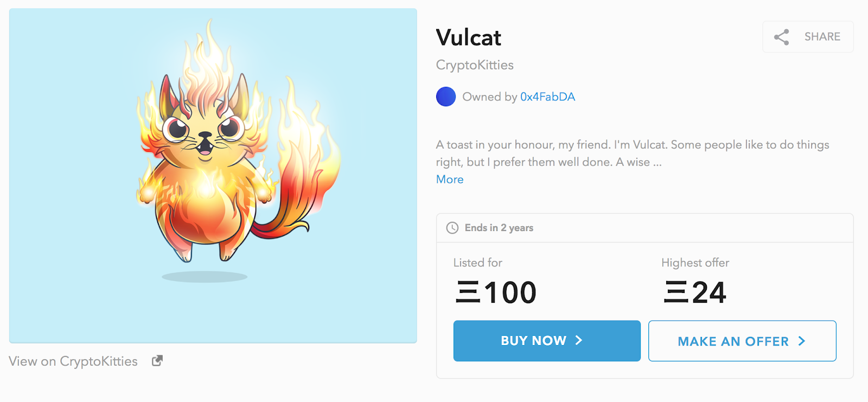The height and width of the screenshot is (402, 868).
Task: Click the Vulcat title heading
Action: [x=468, y=37]
